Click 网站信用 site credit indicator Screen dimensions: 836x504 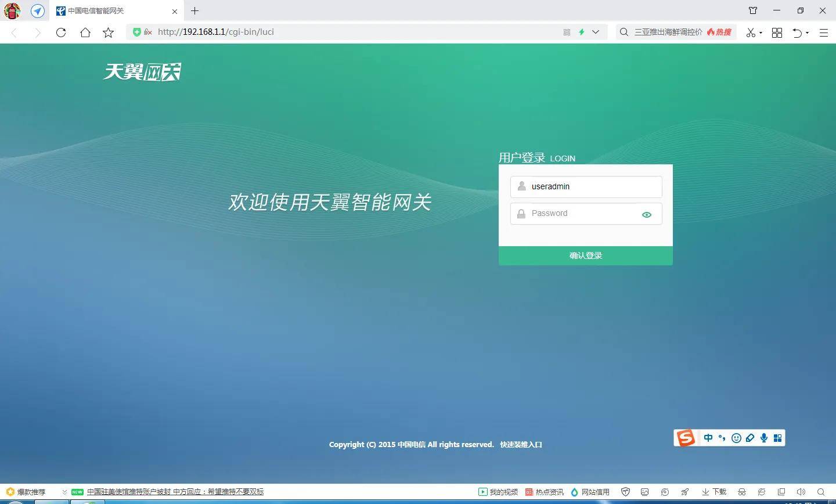(590, 492)
